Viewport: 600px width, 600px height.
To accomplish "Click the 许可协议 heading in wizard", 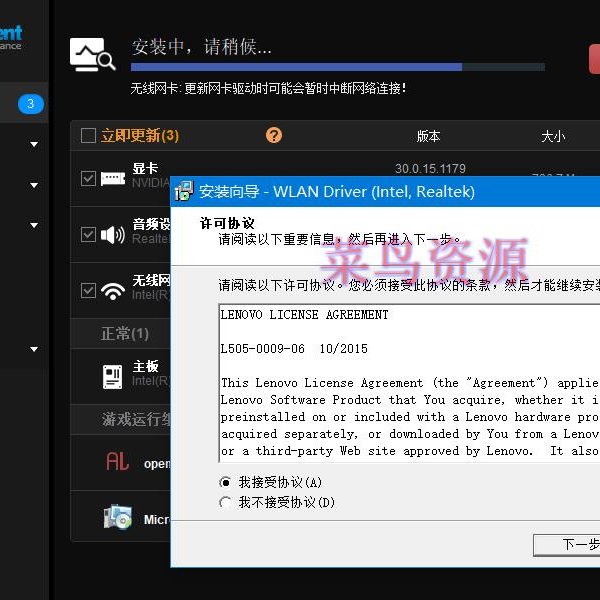I will (x=227, y=223).
